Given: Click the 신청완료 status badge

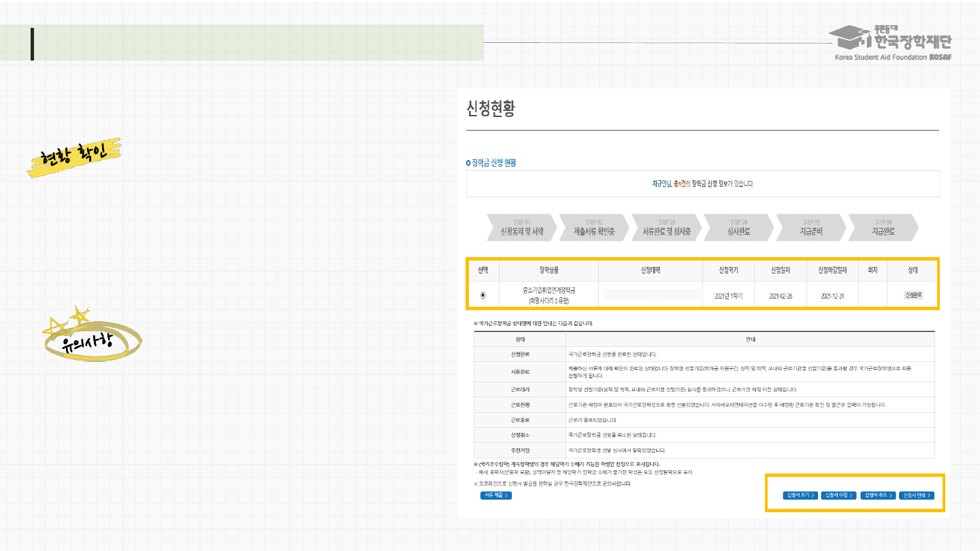Looking at the screenshot, I should (x=913, y=295).
